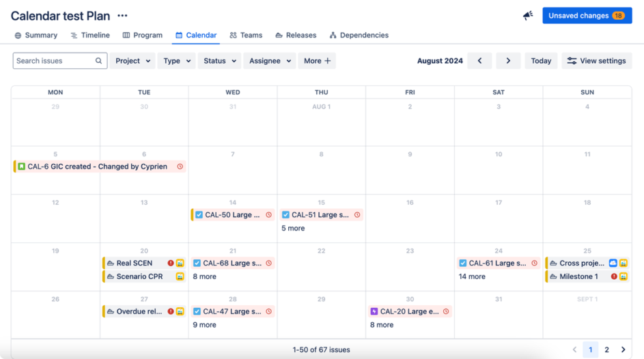Expand '14 more' issues on August 24
This screenshot has height=359, width=644.
pyautogui.click(x=472, y=276)
